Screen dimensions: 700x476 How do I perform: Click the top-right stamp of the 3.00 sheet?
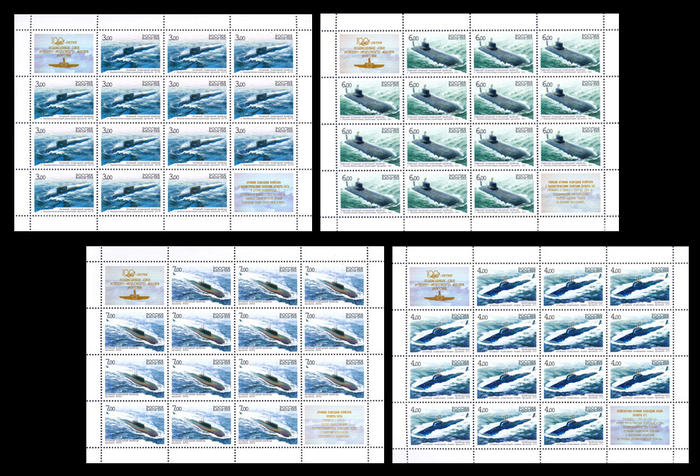point(264,55)
